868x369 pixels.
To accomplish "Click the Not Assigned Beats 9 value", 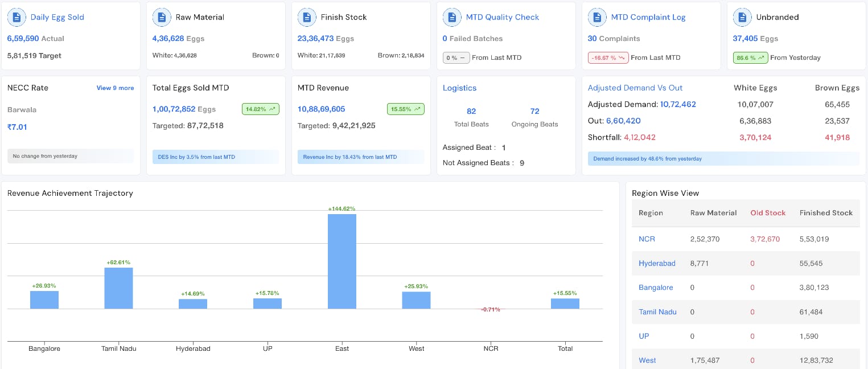I will pos(522,163).
